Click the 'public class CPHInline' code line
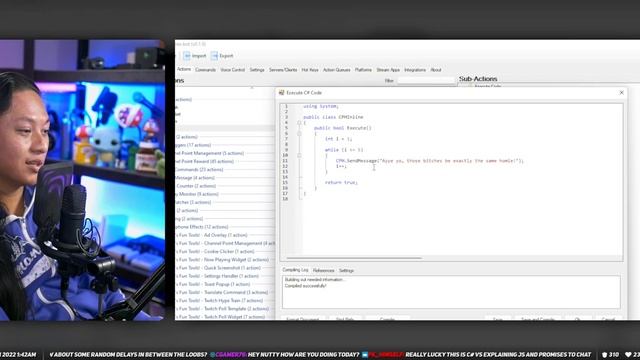This screenshot has height=360, width=640. (x=333, y=117)
